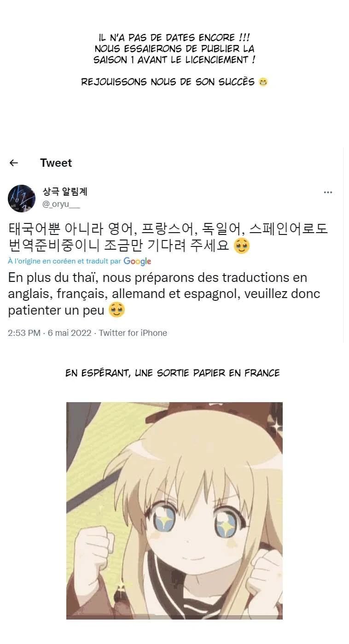
Task: Click "À l'origine en coréen et traduit par"
Action: tap(64, 261)
